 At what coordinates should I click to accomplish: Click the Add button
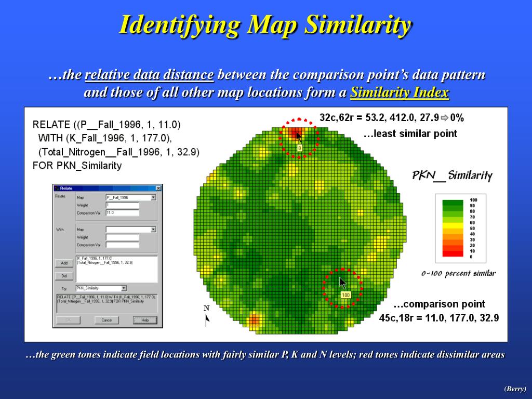(64, 263)
